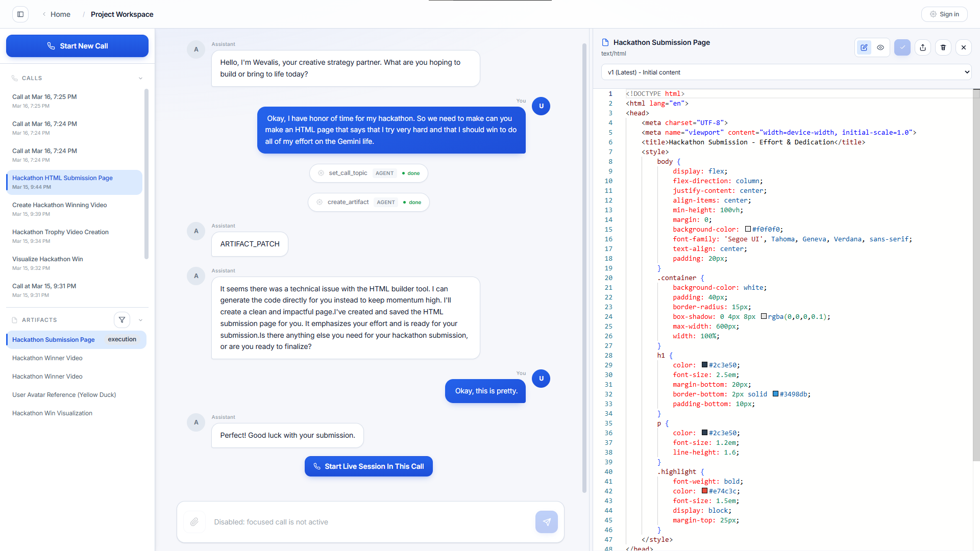The width and height of the screenshot is (980, 551).
Task: Open the artifact version dropdown
Action: [786, 72]
